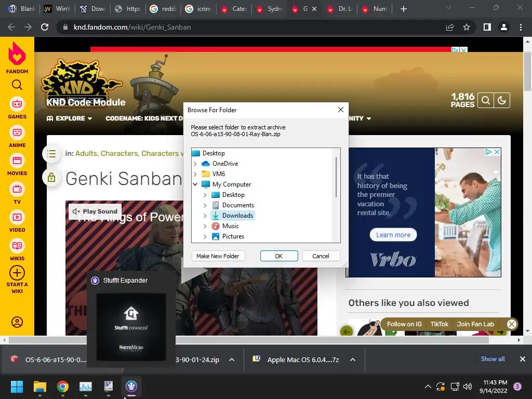Expand the Downloads folder node
The height and width of the screenshot is (399, 532).
[x=205, y=216]
